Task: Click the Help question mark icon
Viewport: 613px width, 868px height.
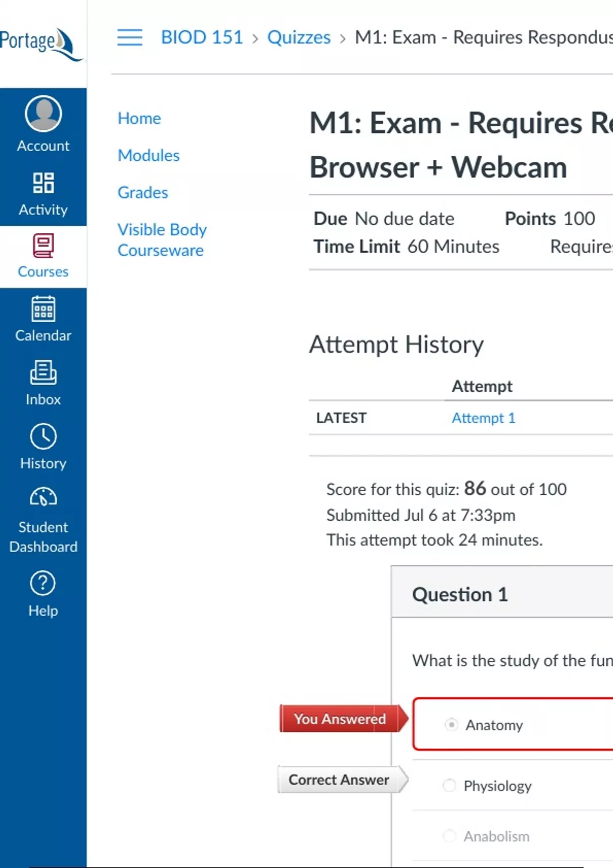Action: [x=43, y=583]
